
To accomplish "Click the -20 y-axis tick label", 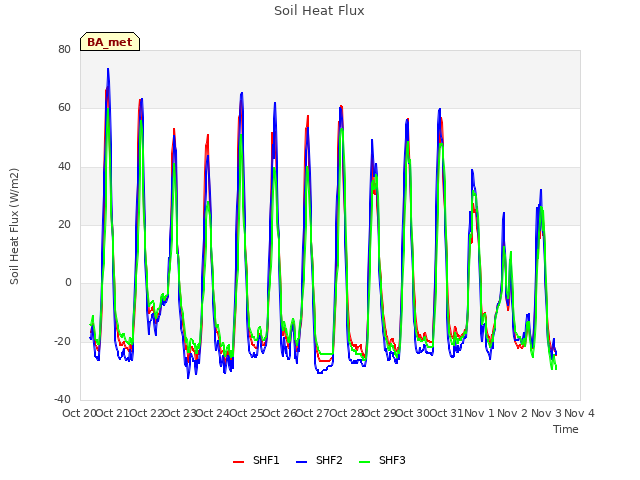I will pos(62,341).
